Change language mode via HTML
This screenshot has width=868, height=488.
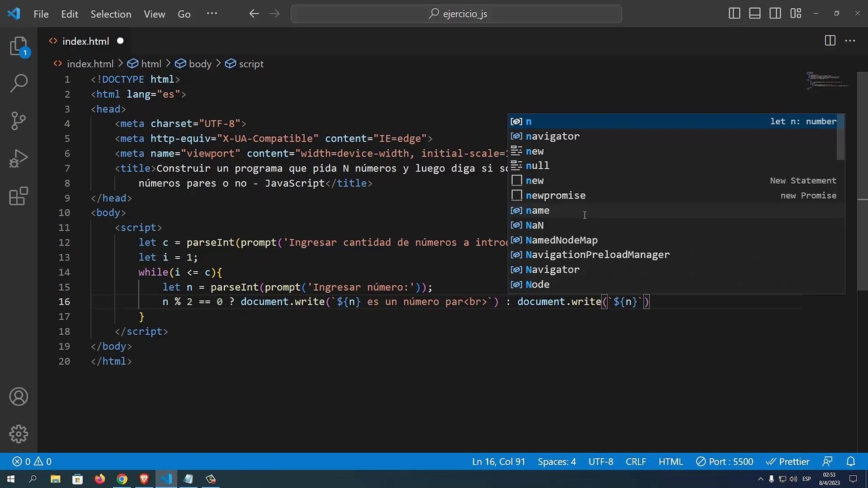tap(671, 462)
